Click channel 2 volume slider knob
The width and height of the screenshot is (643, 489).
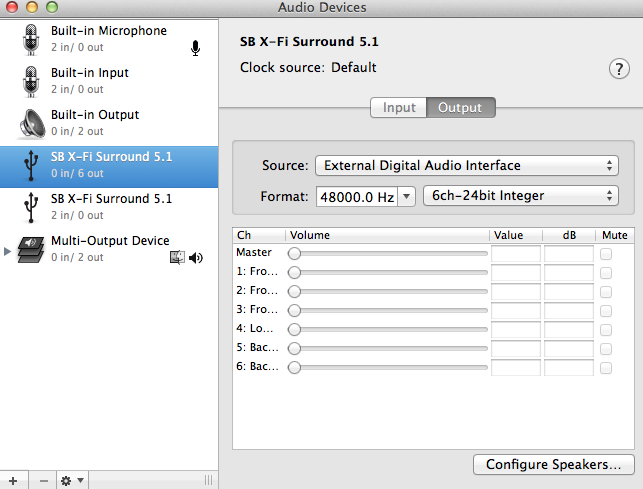[x=294, y=291]
